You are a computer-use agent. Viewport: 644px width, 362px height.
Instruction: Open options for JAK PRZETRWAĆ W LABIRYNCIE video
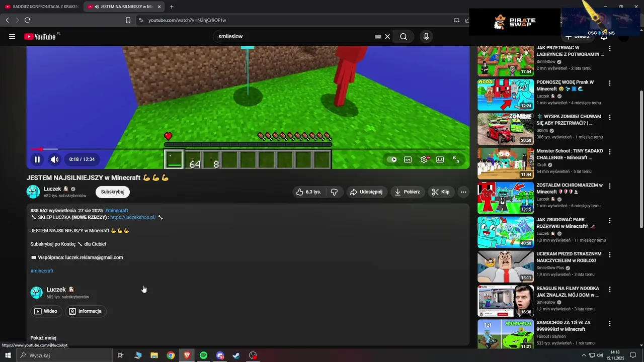pyautogui.click(x=610, y=49)
